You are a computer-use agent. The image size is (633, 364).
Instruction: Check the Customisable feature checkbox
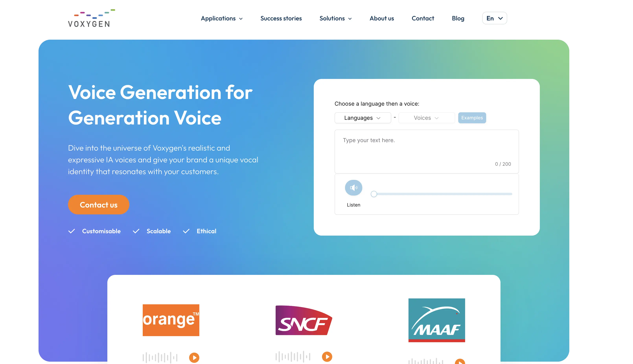click(72, 231)
